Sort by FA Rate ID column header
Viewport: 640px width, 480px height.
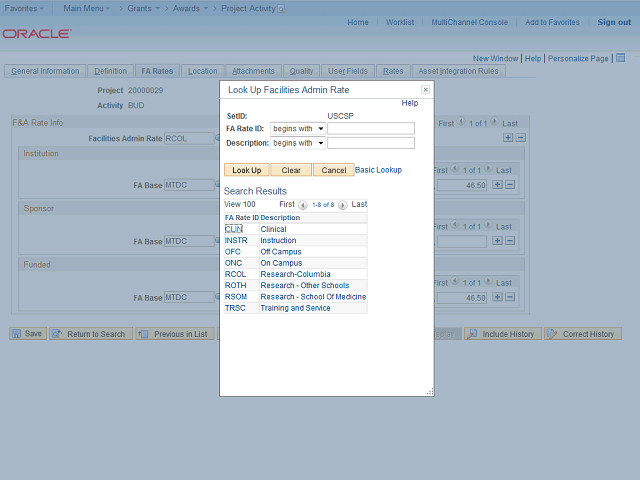(x=242, y=218)
